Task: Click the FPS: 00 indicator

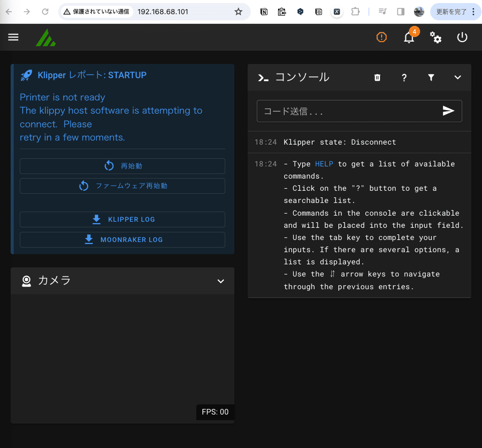Action: 215,412
